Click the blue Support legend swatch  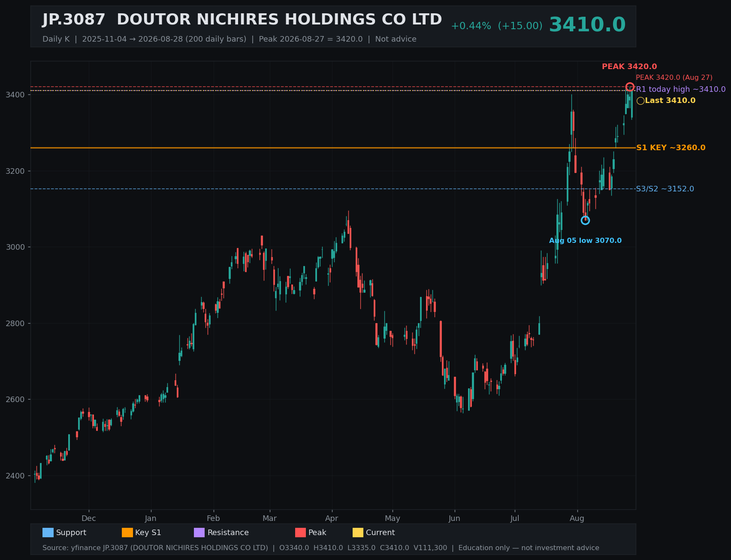coord(48,533)
